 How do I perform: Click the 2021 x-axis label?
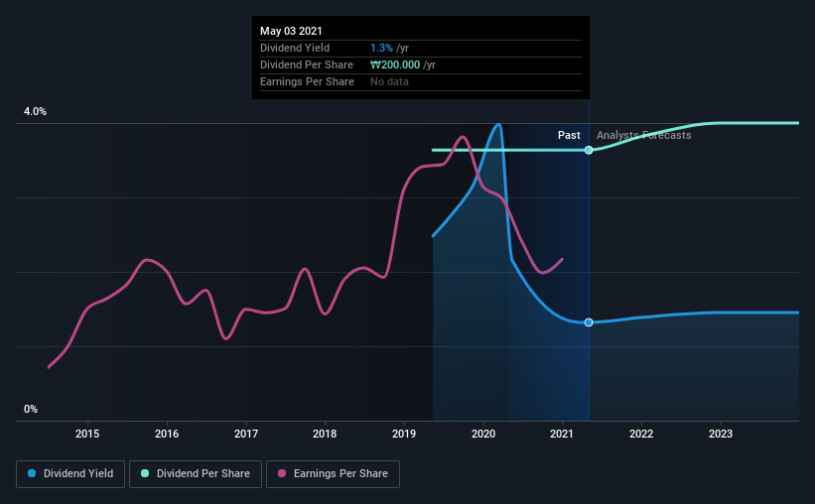(x=562, y=434)
